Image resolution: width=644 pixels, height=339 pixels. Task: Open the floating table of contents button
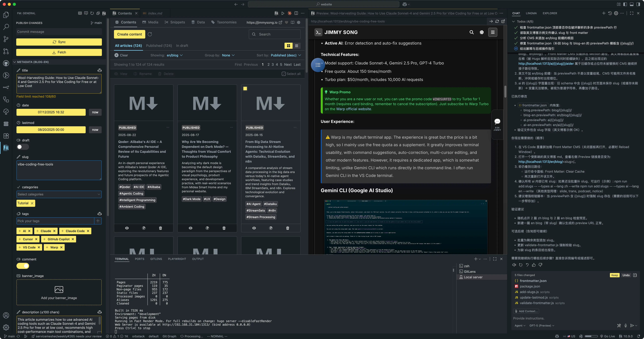click(x=318, y=65)
